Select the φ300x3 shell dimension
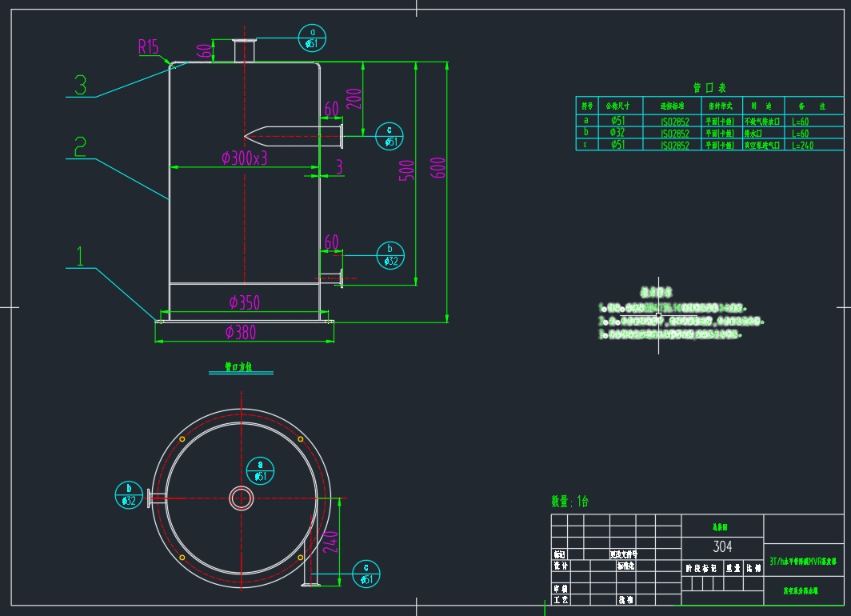851x616 pixels. [x=244, y=158]
